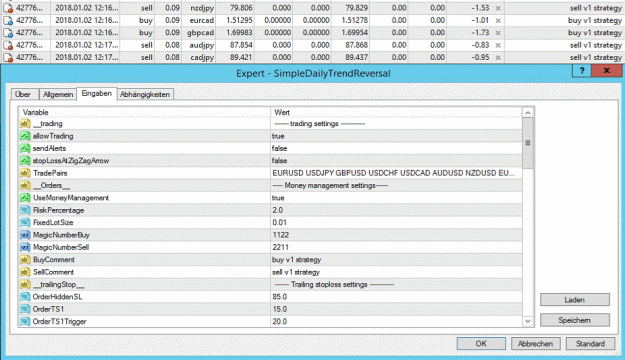Open the Abhängigkeiten tab
The image size is (625, 360).
click(145, 94)
